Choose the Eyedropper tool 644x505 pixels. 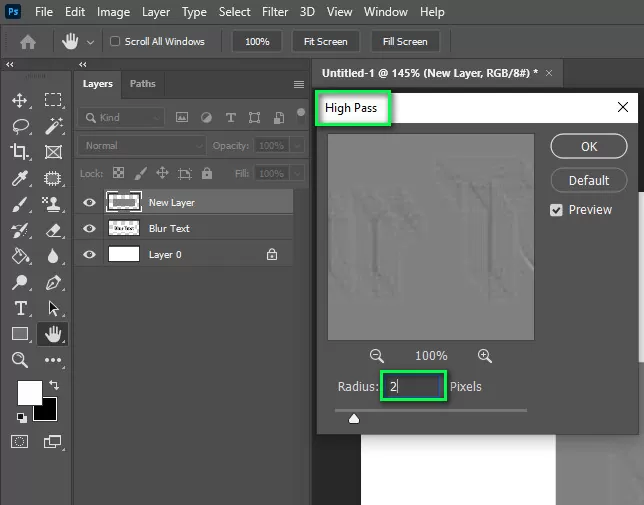pyautogui.click(x=20, y=178)
